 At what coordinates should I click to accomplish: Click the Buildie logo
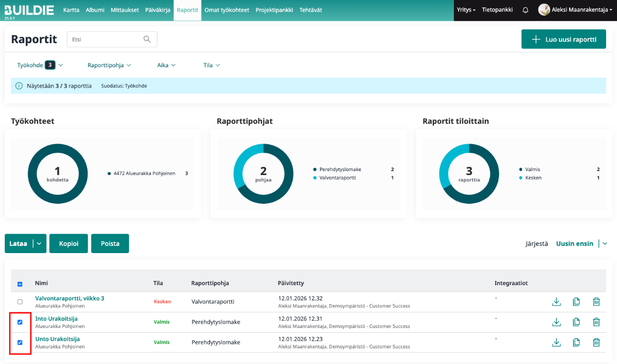point(29,10)
